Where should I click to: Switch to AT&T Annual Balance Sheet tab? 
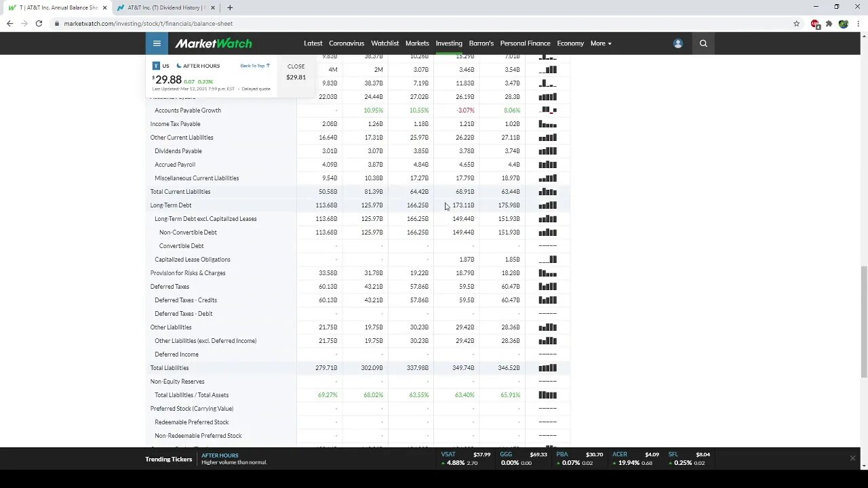coord(57,7)
